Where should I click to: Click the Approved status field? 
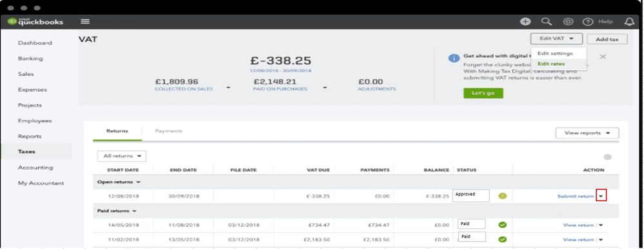[x=471, y=195]
